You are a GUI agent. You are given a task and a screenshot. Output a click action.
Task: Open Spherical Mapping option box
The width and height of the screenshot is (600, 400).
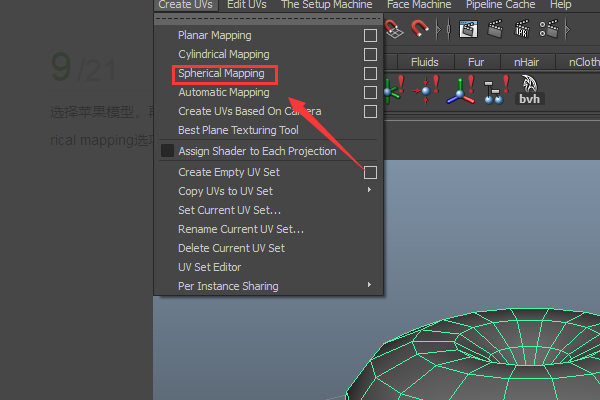[x=370, y=73]
